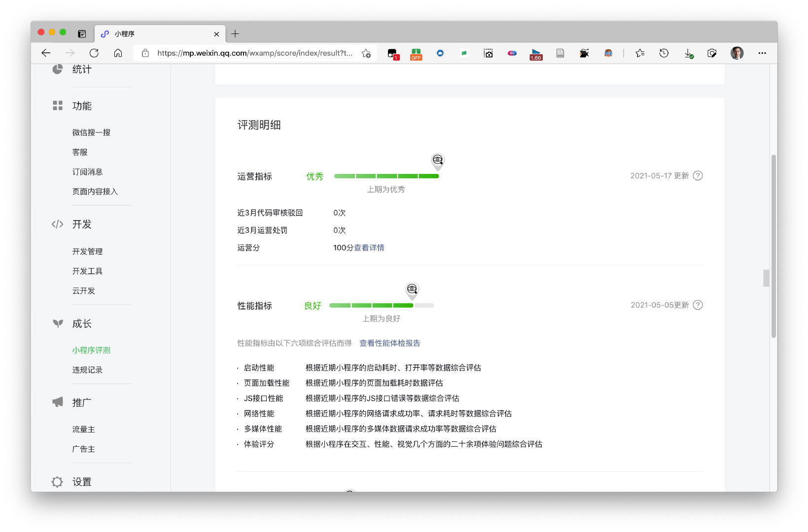This screenshot has height=532, width=808.
Task: Open 客服 in the sidebar
Action: (80, 152)
